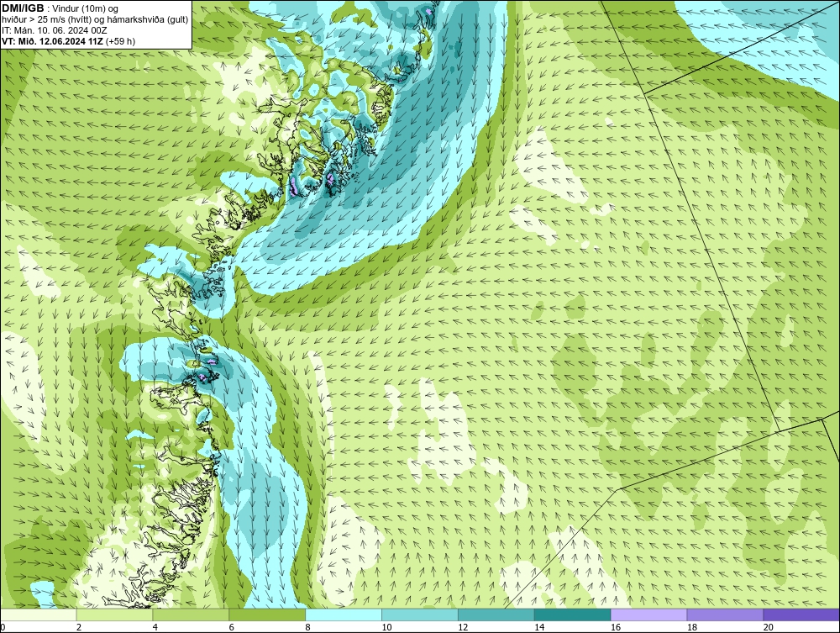Click the 'hviður > 25 m/s' legend line
This screenshot has width=840, height=633.
96,20
